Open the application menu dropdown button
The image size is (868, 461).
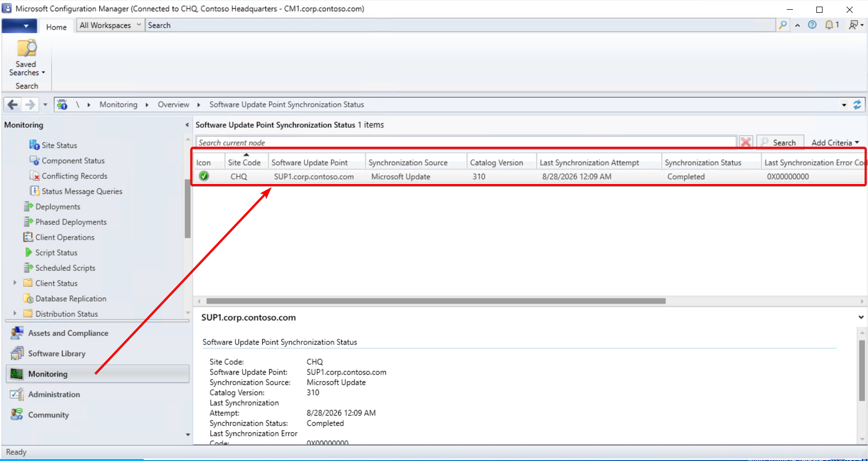(19, 26)
